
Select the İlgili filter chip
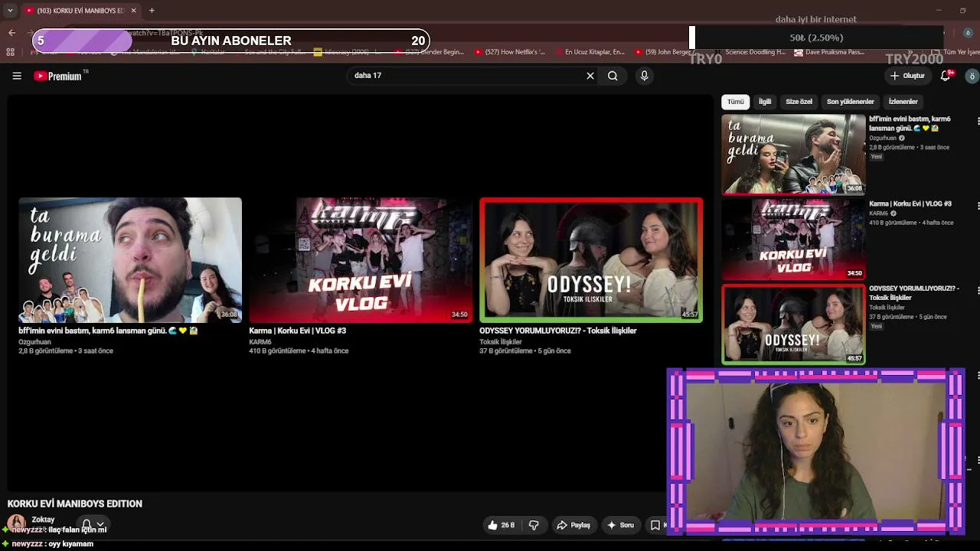(x=765, y=102)
